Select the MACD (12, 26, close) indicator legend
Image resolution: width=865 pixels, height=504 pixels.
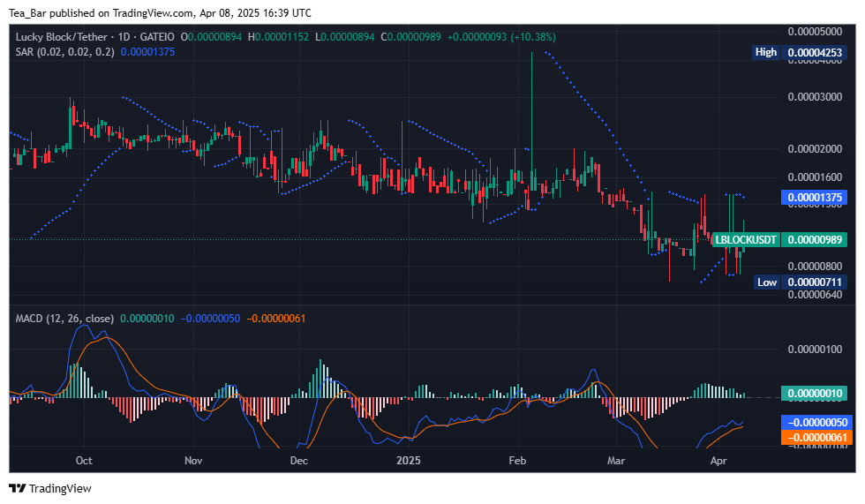point(64,319)
